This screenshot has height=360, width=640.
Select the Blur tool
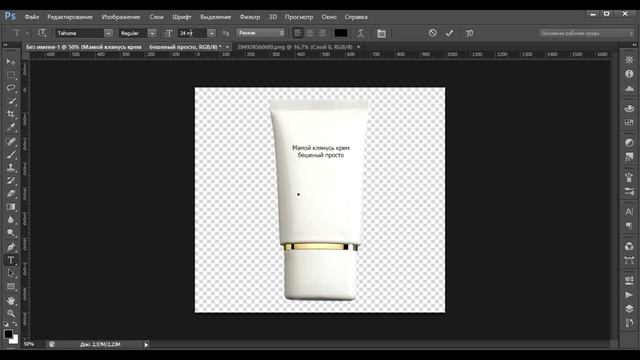[11, 220]
